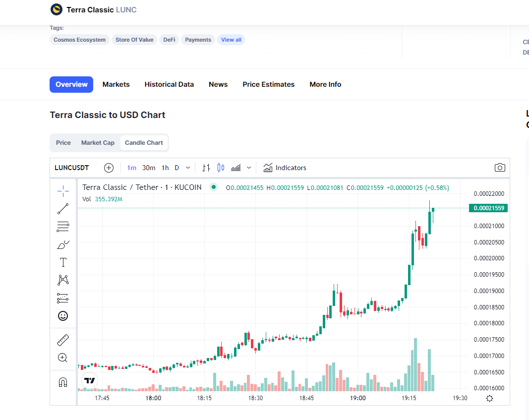
Task: Open the Markets tab
Action: 116,84
